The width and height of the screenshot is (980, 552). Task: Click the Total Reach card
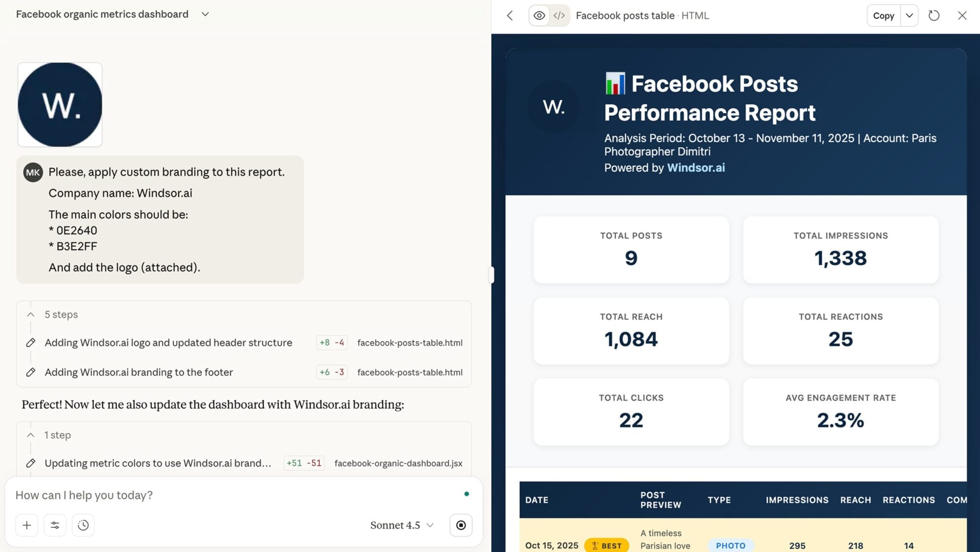631,331
